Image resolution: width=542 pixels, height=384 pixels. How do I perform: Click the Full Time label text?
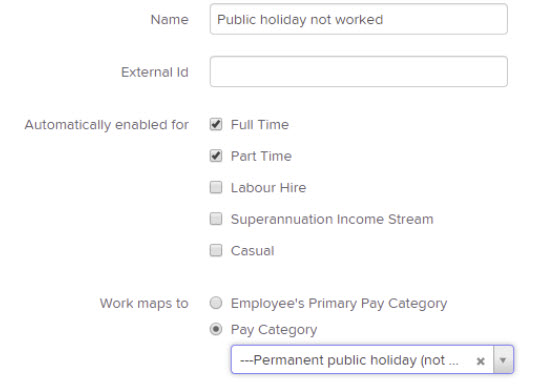260,124
